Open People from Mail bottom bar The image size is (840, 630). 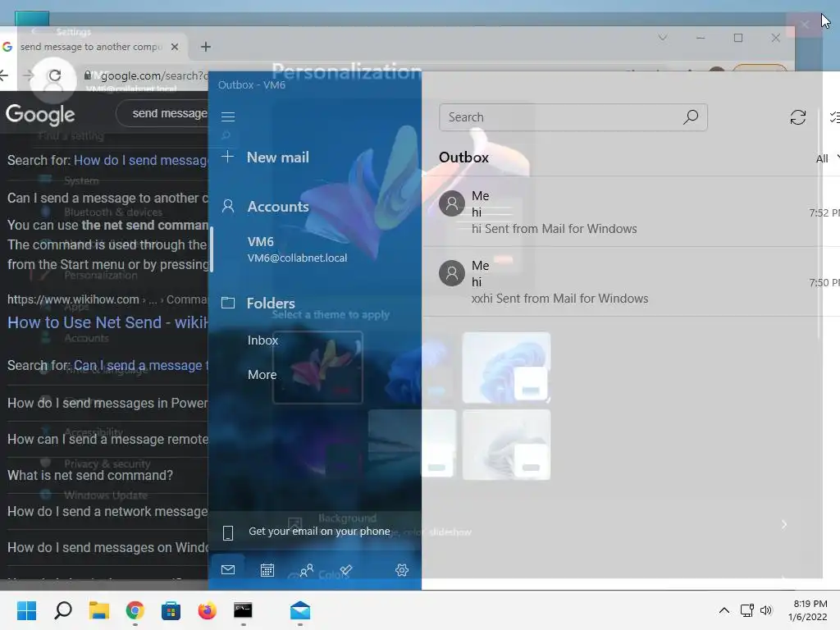307,570
